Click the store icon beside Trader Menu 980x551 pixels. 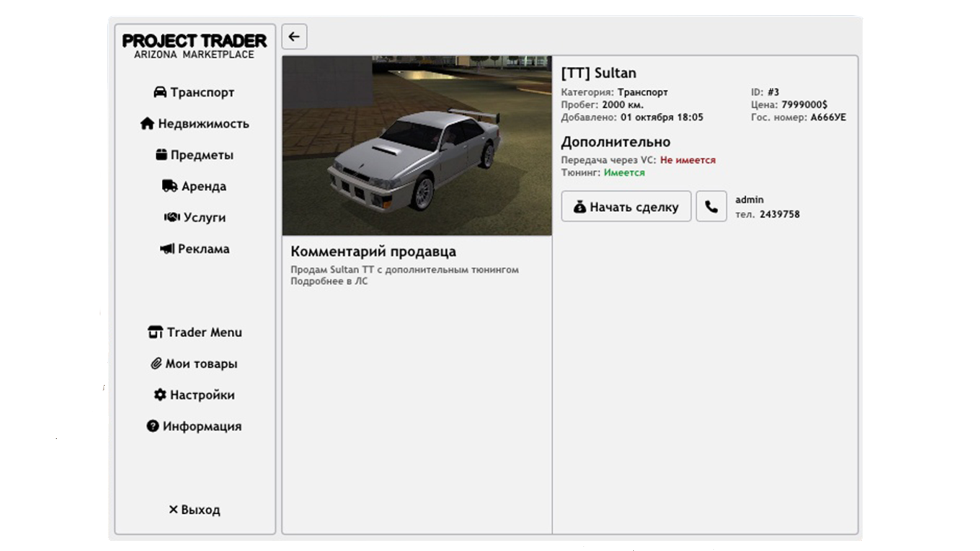[x=155, y=332]
